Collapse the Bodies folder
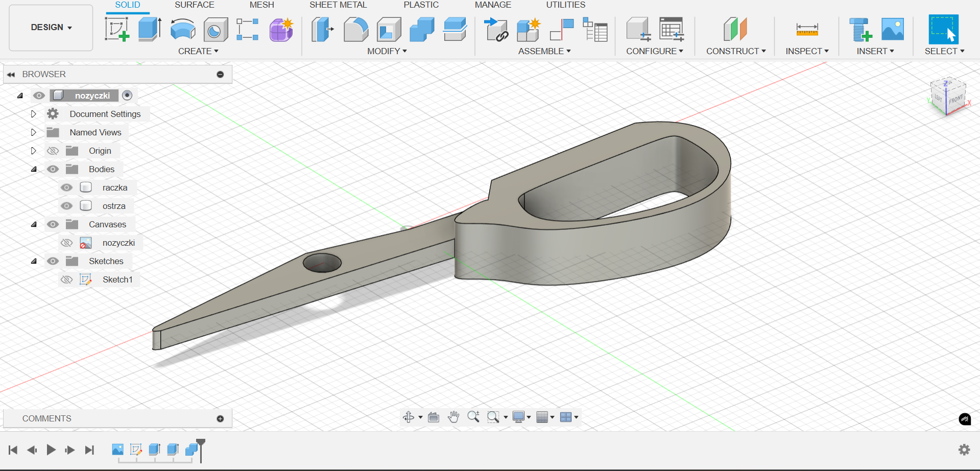Image resolution: width=980 pixels, height=471 pixels. 34,169
